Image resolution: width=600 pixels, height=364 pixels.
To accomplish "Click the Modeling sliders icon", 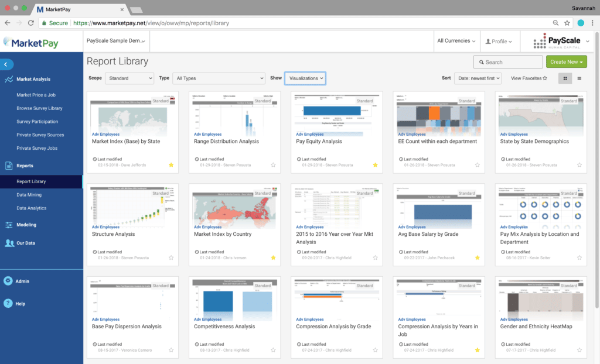I will pyautogui.click(x=9, y=225).
